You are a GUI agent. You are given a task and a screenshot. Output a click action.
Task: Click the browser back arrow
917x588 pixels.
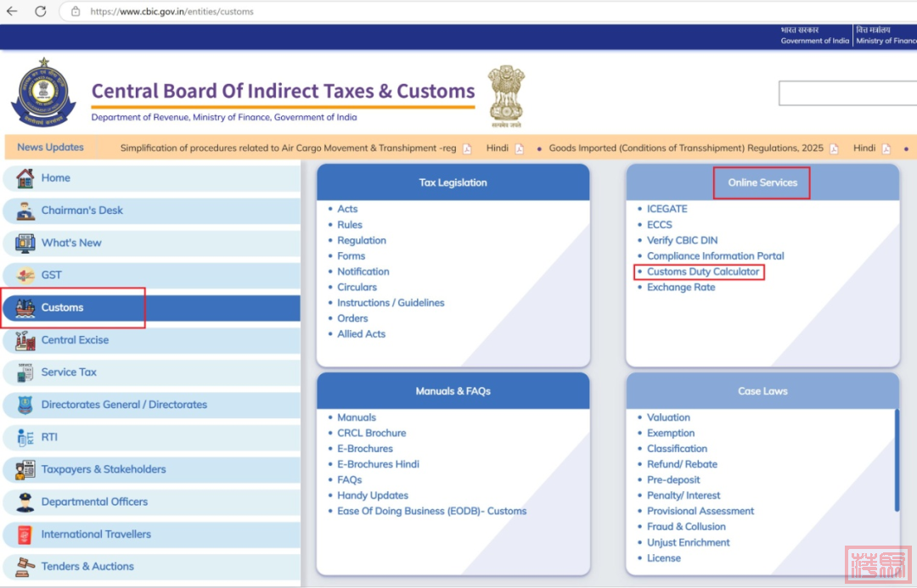12,11
